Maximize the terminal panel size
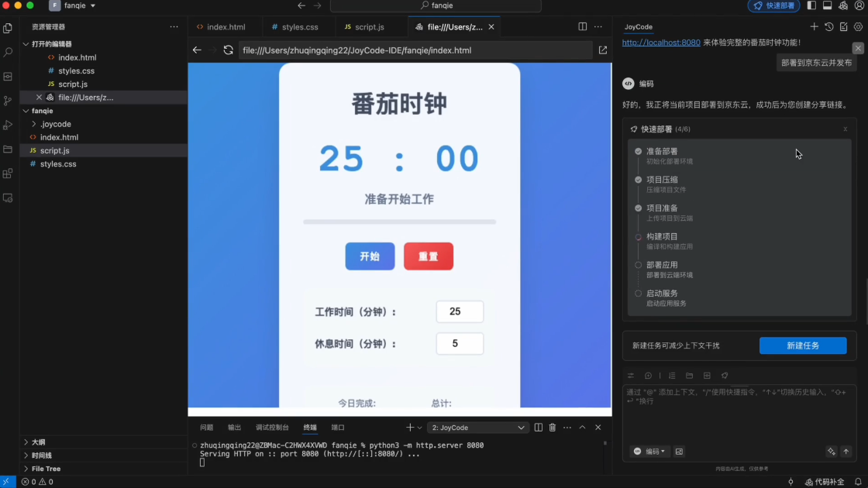The width and height of the screenshot is (868, 488). pos(582,427)
